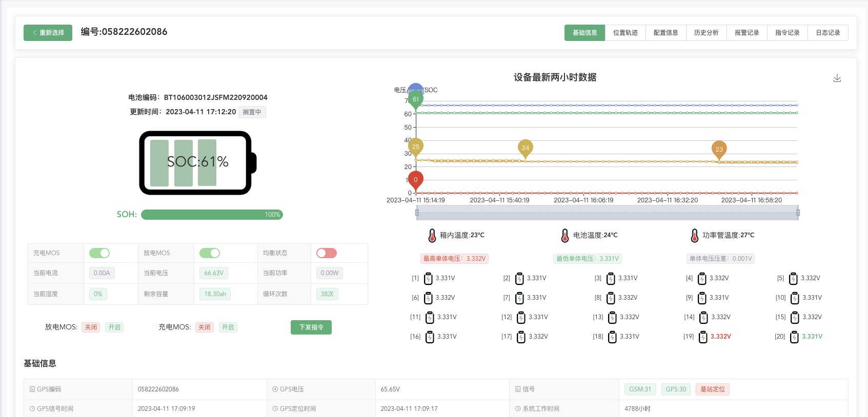Click battery cell icon number 14

click(703, 318)
